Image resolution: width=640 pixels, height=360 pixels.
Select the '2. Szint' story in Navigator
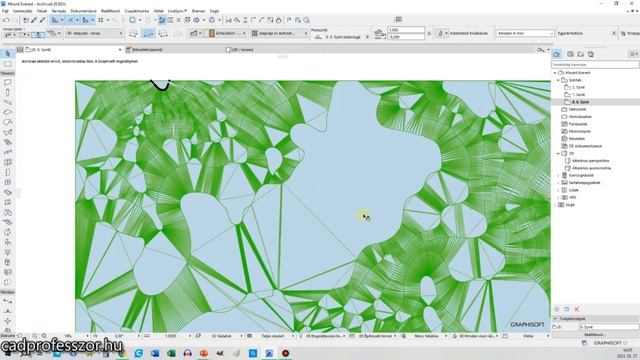point(578,87)
